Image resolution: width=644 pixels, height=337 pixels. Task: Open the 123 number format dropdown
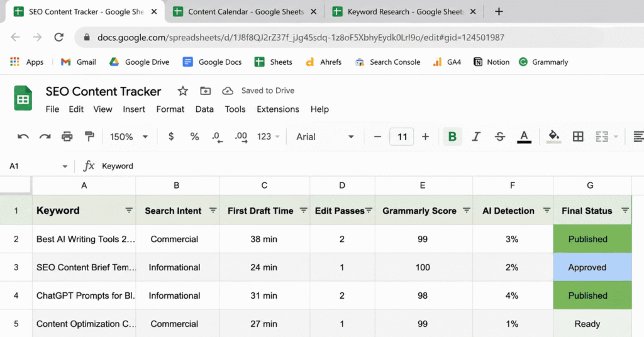268,136
